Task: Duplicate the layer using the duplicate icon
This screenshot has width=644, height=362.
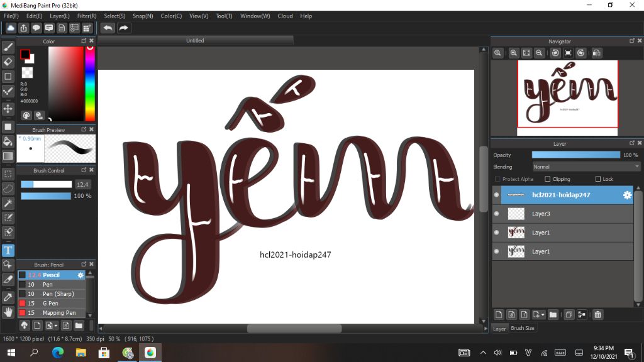Action: tap(569, 315)
